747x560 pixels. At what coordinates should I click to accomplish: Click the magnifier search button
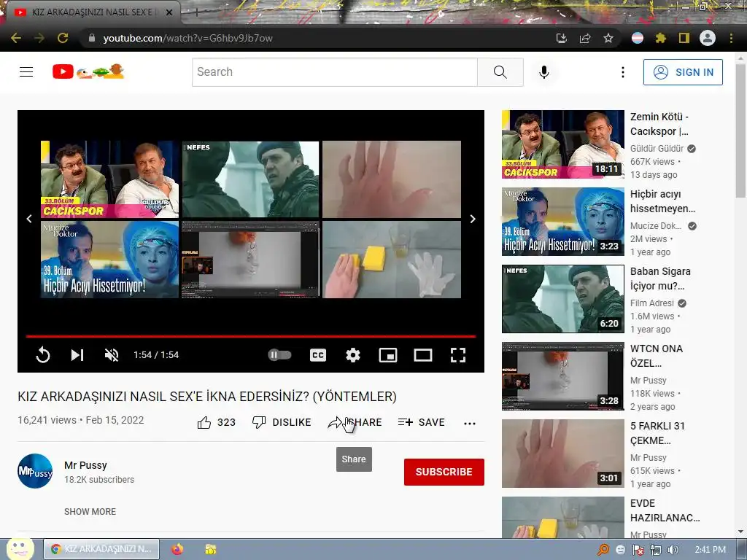tap(500, 72)
